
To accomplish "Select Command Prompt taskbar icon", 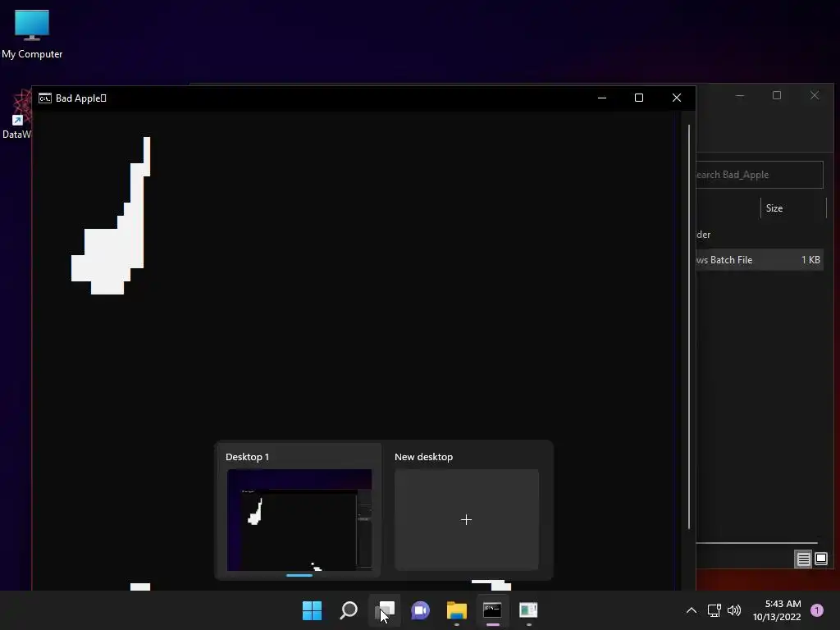I will tap(492, 610).
